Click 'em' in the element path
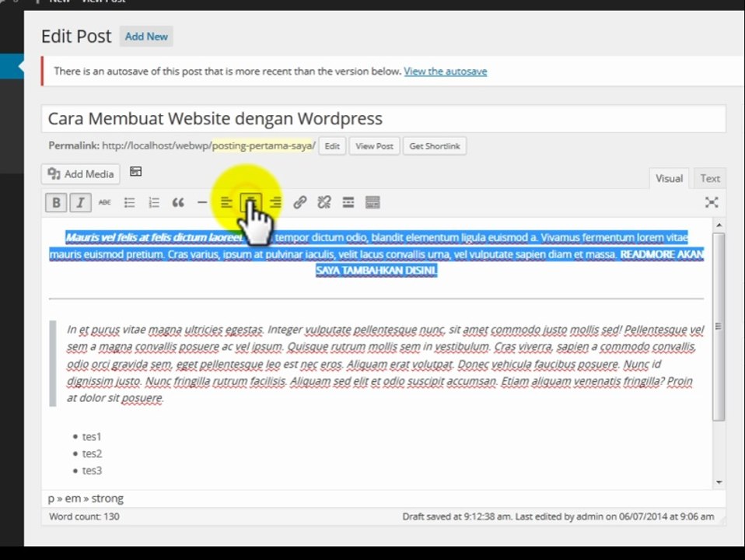The image size is (745, 560). click(x=72, y=499)
